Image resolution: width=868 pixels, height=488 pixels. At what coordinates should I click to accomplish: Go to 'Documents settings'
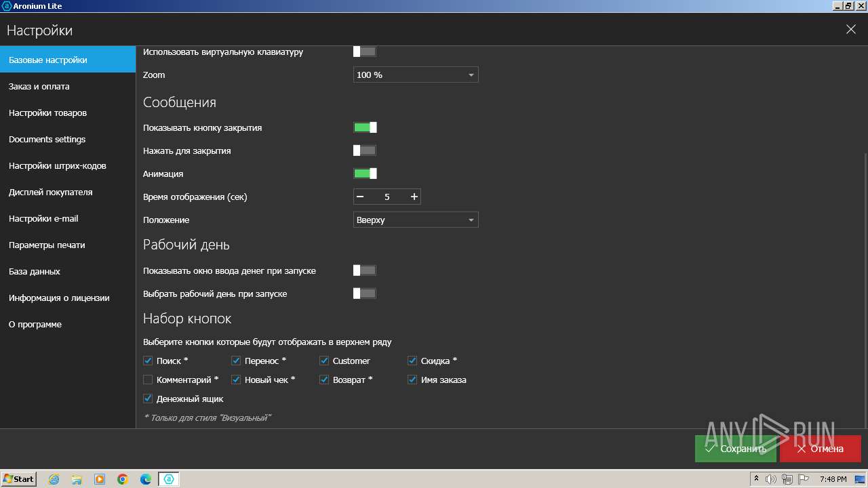(x=68, y=139)
